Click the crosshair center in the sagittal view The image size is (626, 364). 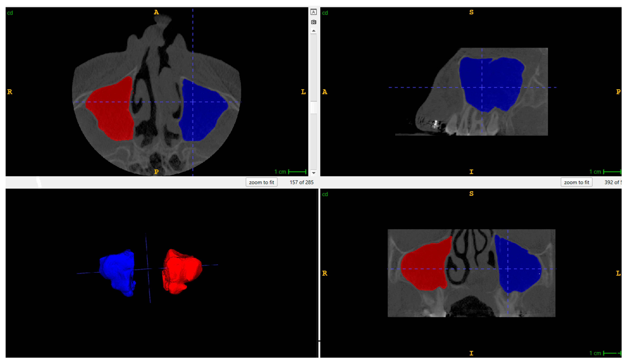point(482,87)
